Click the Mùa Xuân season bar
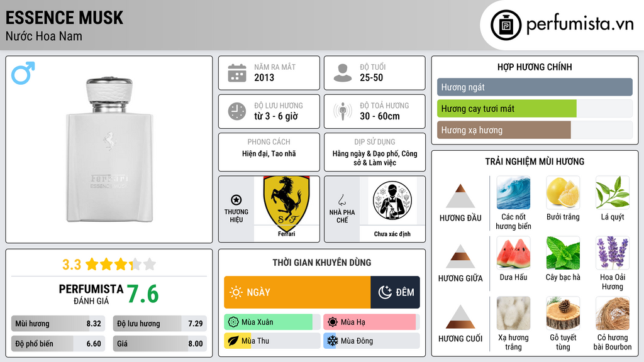 (272, 322)
